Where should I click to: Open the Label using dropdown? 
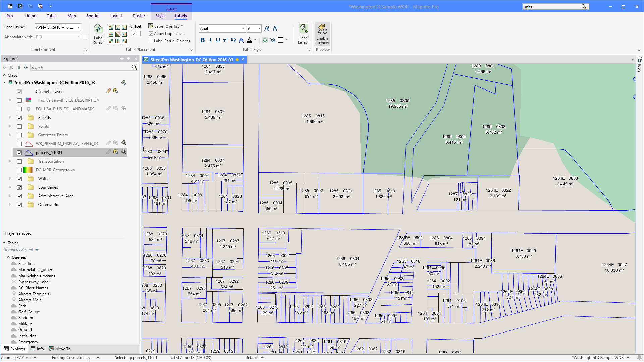point(78,27)
